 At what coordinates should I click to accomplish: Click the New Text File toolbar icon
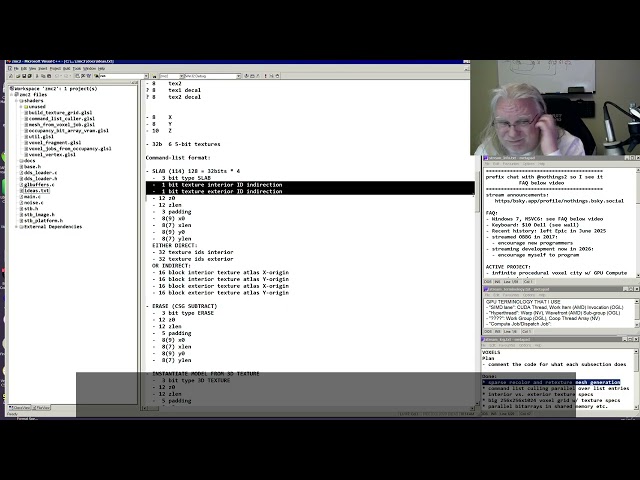11,76
